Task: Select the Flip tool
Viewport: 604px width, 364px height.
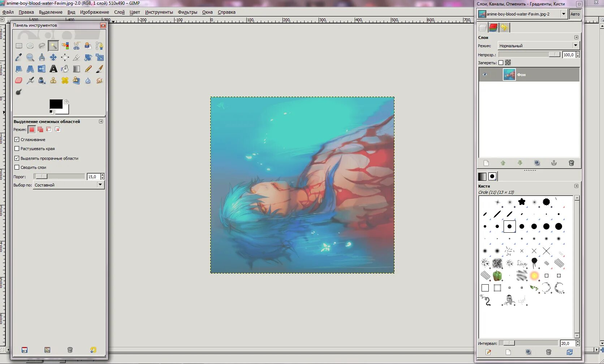Action: pos(42,69)
